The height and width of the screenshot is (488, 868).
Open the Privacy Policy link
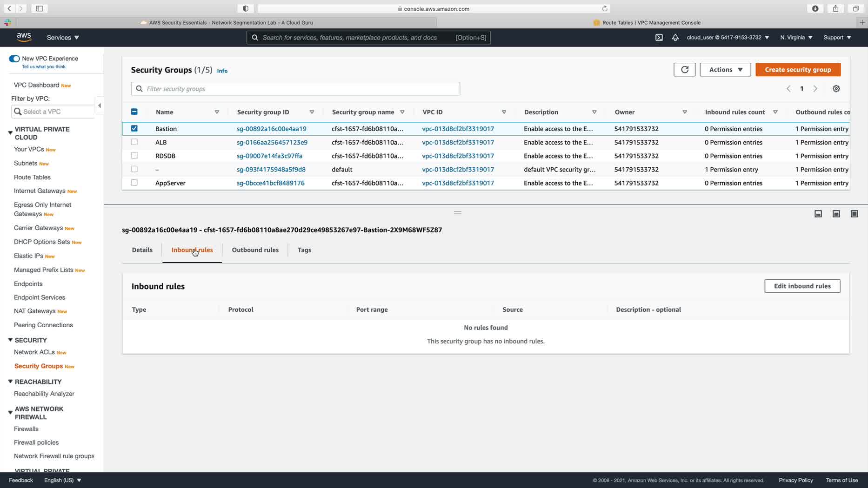pyautogui.click(x=796, y=480)
